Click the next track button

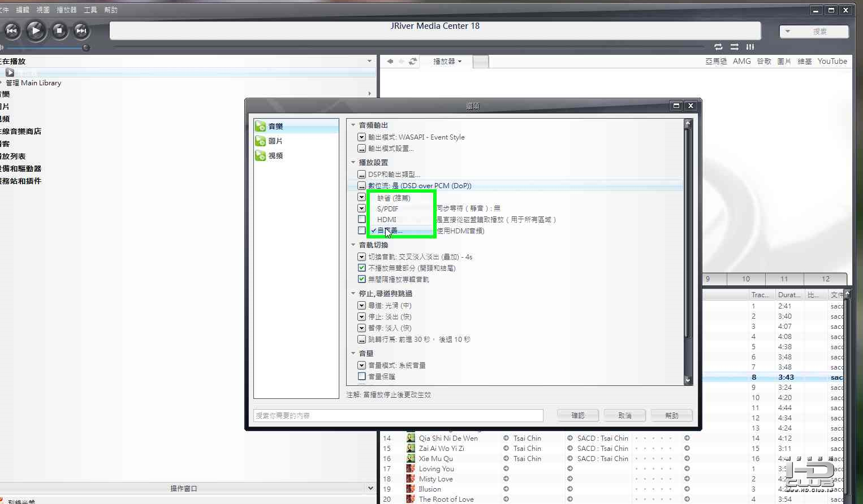(x=81, y=31)
